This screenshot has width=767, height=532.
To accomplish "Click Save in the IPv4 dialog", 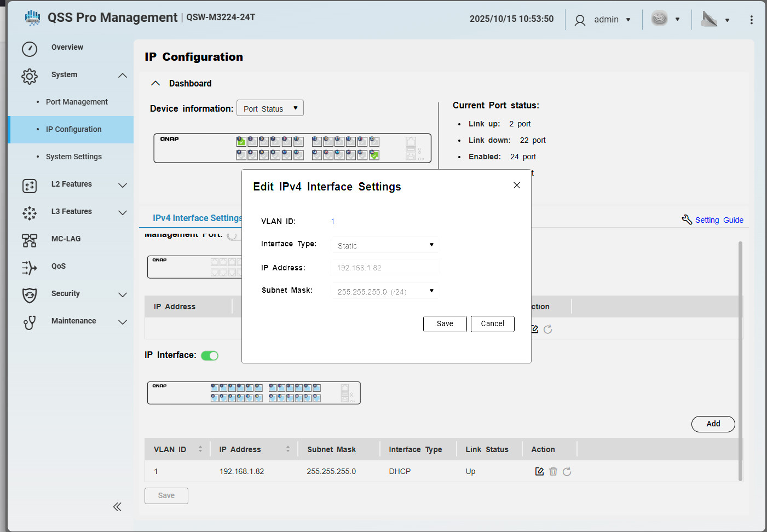I will coord(445,324).
